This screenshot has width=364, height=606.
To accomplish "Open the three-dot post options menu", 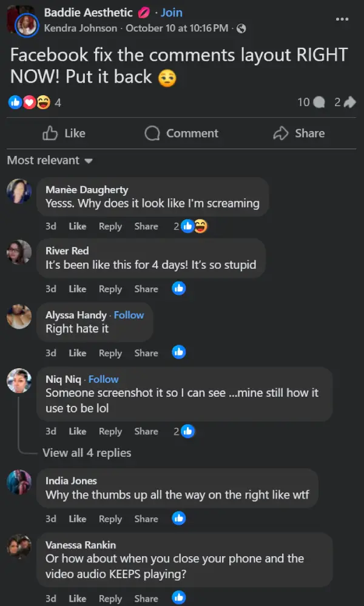I will 342,19.
